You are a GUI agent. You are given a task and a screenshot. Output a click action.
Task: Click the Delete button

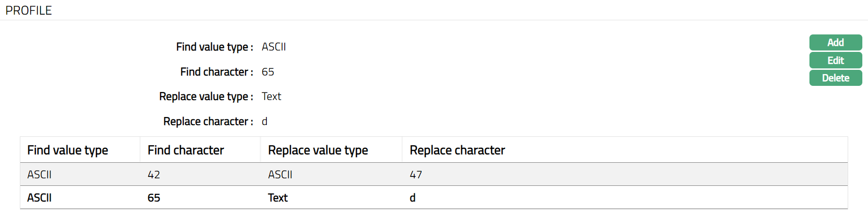tap(835, 78)
